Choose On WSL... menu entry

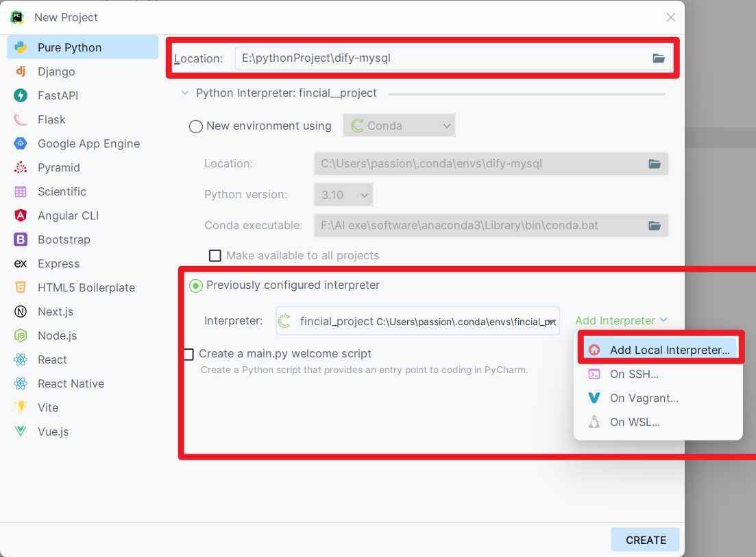click(x=658, y=422)
